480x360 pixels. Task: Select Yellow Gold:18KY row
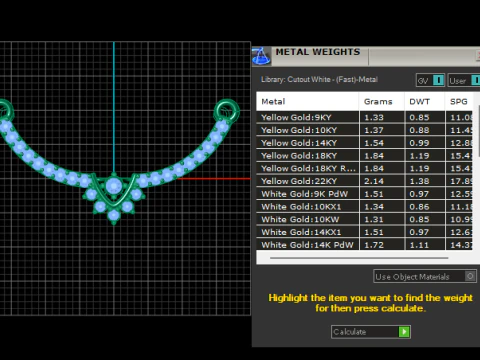click(364, 156)
